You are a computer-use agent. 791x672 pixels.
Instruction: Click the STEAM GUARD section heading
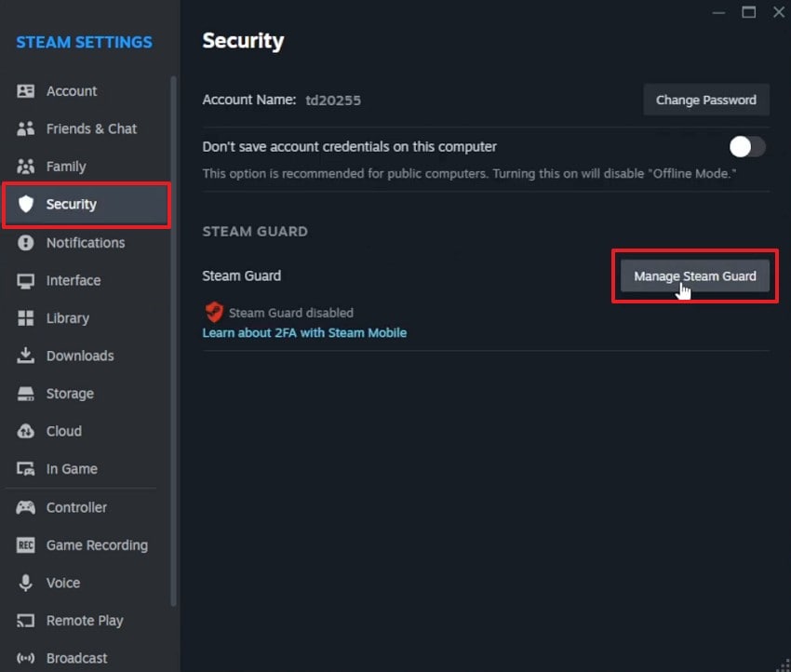pos(255,232)
